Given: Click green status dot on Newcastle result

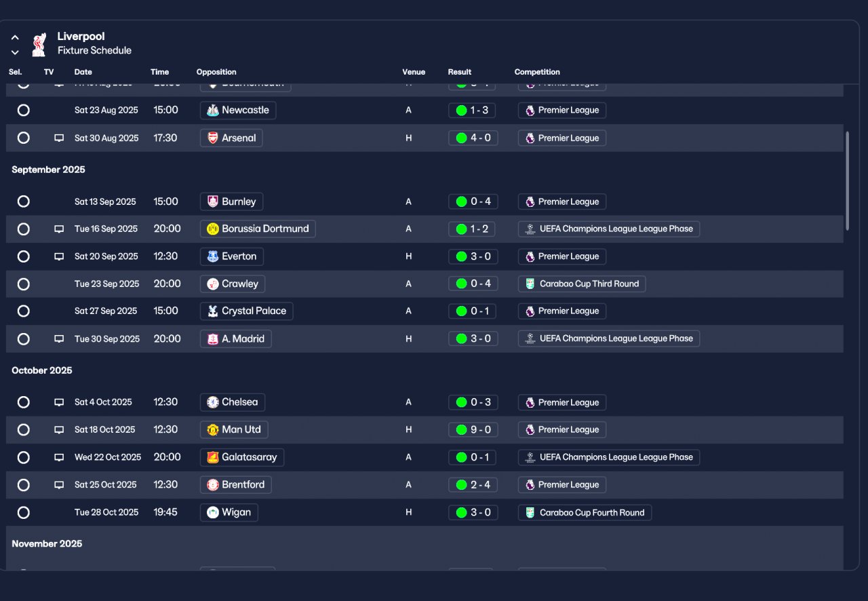Looking at the screenshot, I should tap(462, 110).
